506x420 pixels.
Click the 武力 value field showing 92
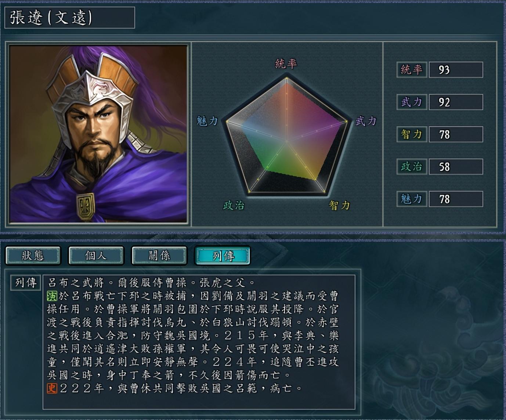coord(456,102)
